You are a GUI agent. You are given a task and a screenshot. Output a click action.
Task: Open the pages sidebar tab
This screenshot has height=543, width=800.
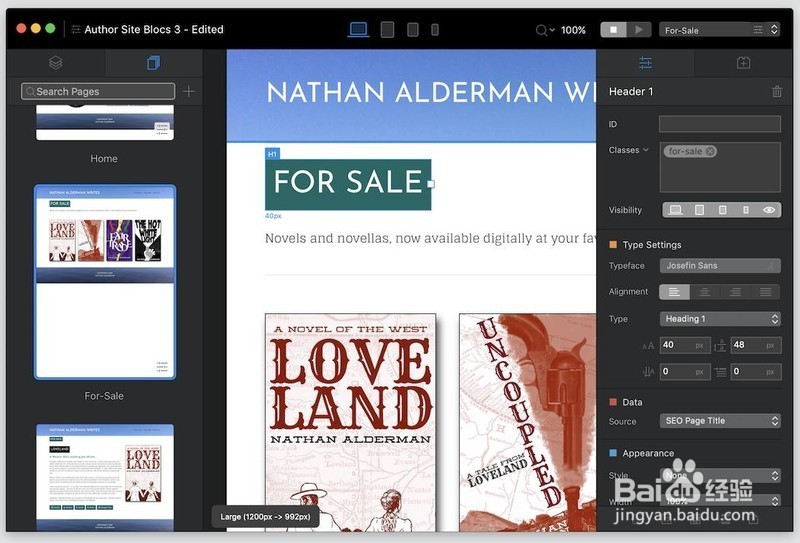154,63
